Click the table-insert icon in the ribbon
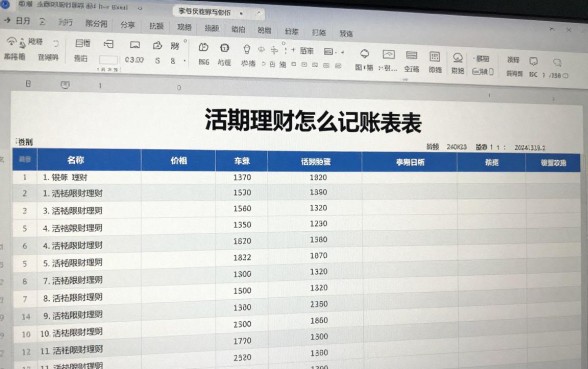Image resolution: width=588 pixels, height=369 pixels. pos(108,44)
